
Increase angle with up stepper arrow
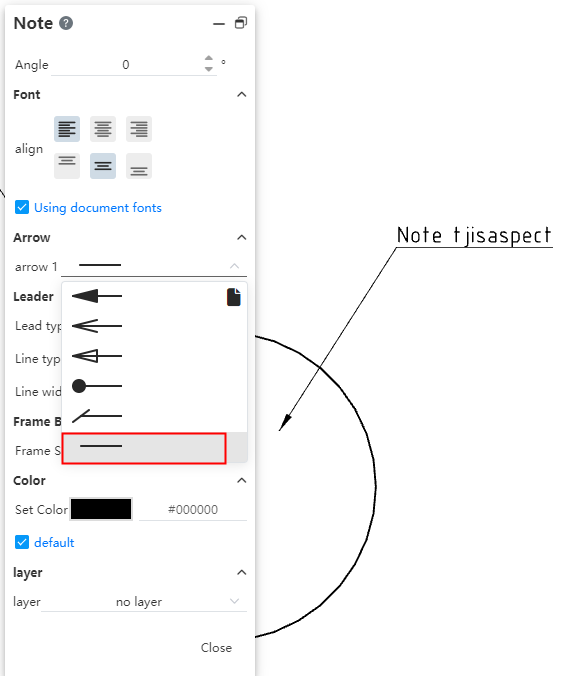click(x=209, y=58)
